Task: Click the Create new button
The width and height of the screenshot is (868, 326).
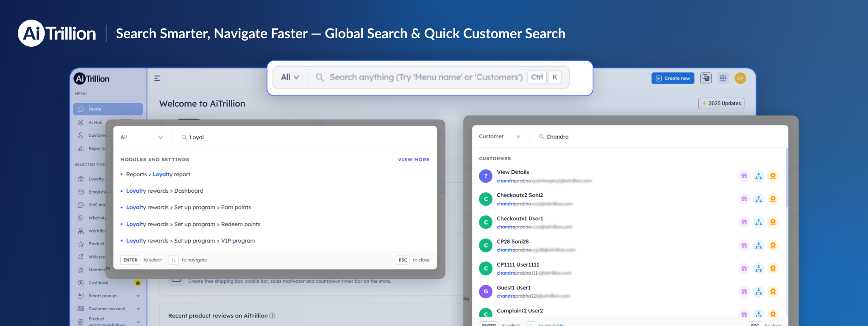Action: pyautogui.click(x=673, y=78)
